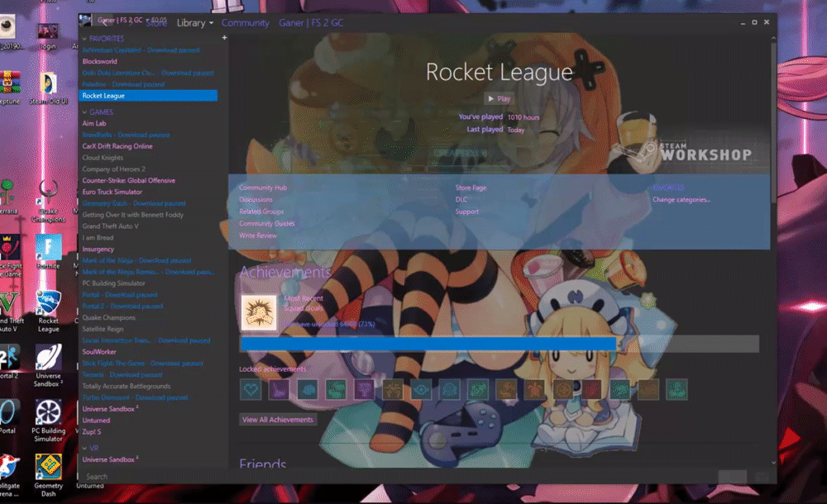
Task: Select Terraria - Download paused entry
Action: [122, 375]
